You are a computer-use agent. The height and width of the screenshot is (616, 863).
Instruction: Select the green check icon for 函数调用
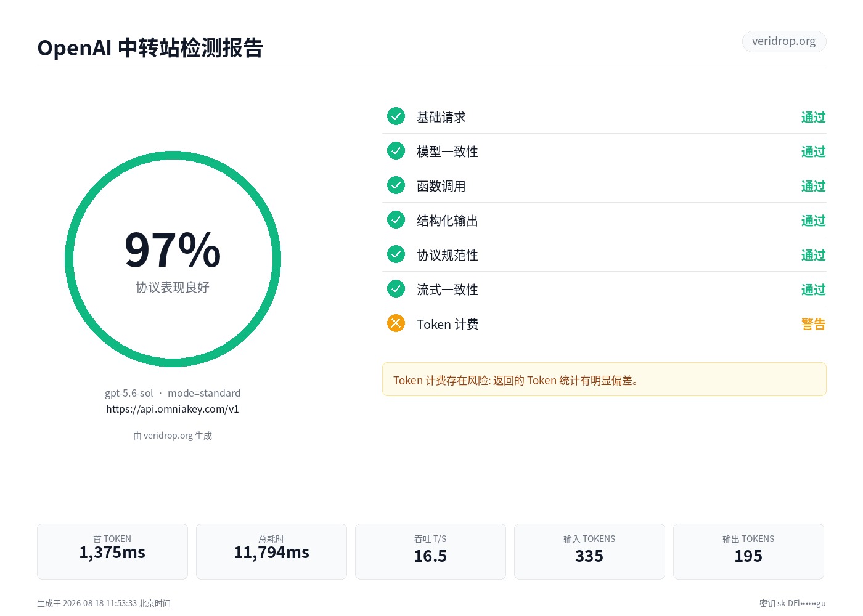396,185
